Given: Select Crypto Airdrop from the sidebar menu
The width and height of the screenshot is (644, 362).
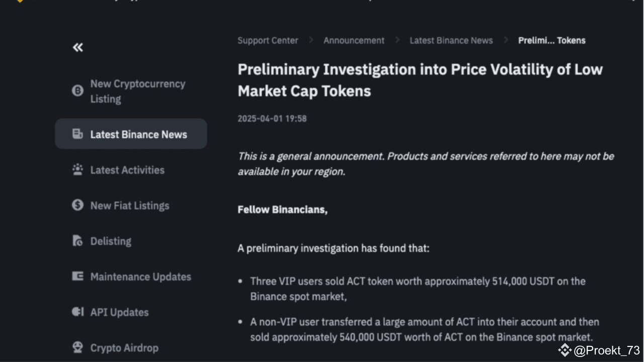Looking at the screenshot, I should click(124, 347).
